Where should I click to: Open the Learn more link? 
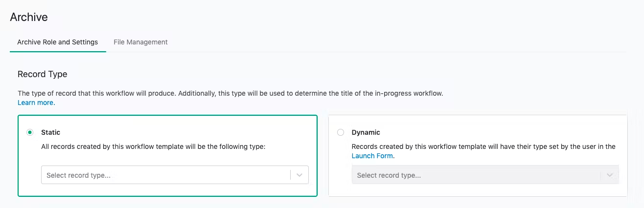point(36,103)
